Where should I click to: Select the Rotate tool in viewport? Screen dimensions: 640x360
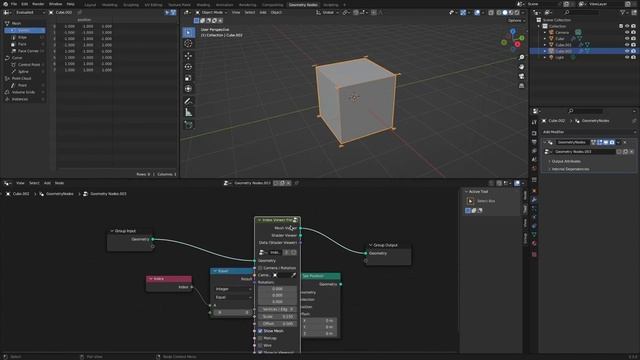(x=188, y=67)
